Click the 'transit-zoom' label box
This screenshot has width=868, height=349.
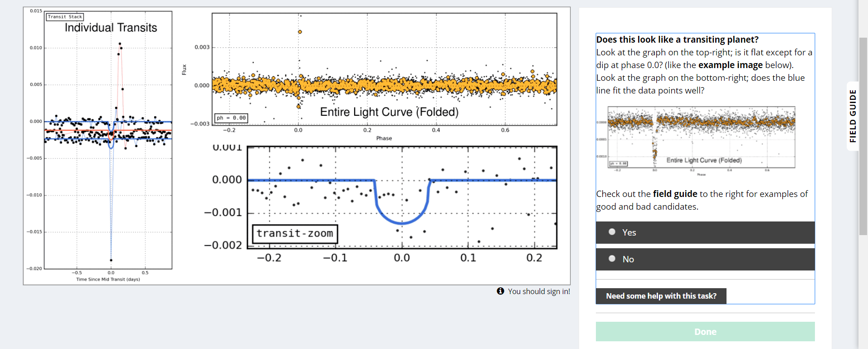coord(295,234)
